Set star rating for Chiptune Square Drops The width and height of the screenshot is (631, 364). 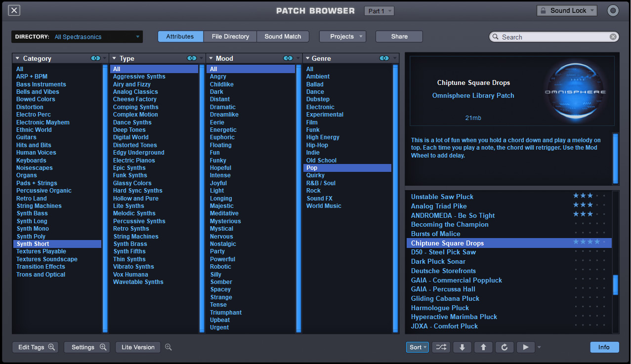tap(589, 242)
